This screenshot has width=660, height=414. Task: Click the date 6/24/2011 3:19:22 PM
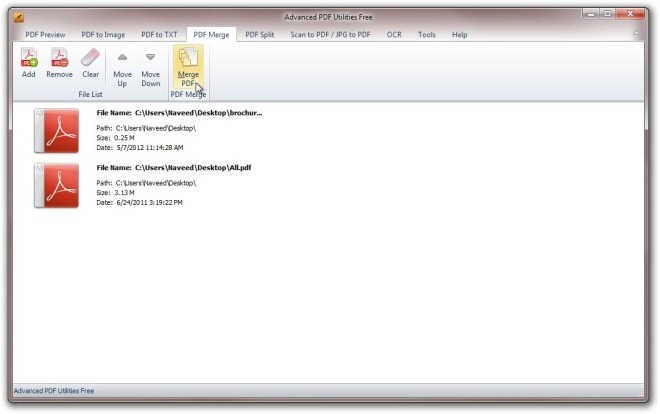tap(149, 202)
